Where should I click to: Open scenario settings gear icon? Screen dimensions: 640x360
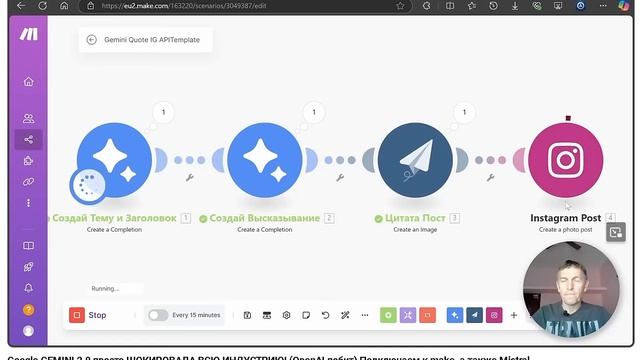click(287, 315)
